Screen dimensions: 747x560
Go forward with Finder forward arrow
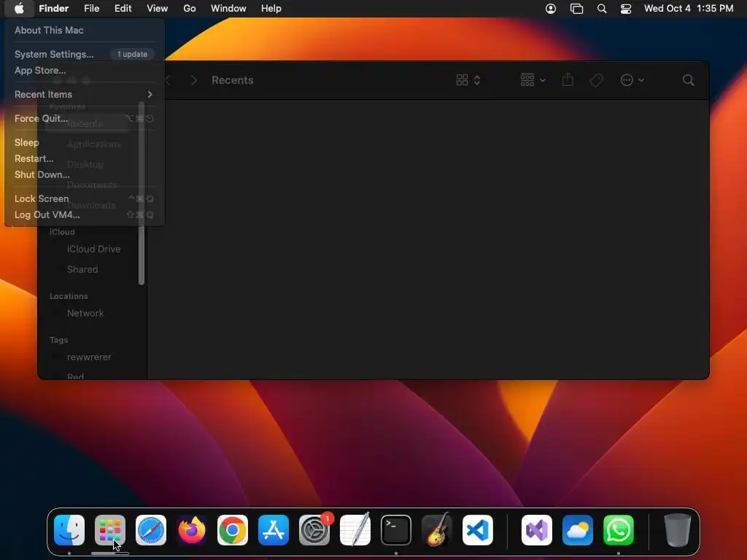click(193, 80)
